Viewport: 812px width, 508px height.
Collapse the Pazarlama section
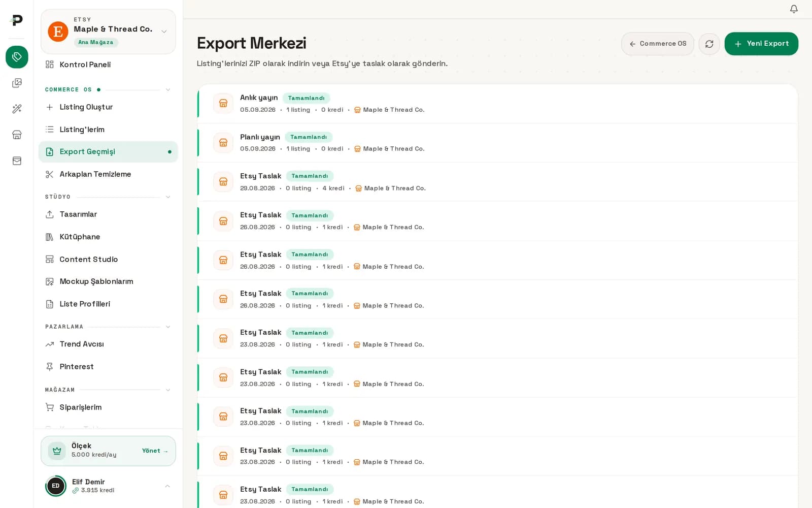[168, 327]
